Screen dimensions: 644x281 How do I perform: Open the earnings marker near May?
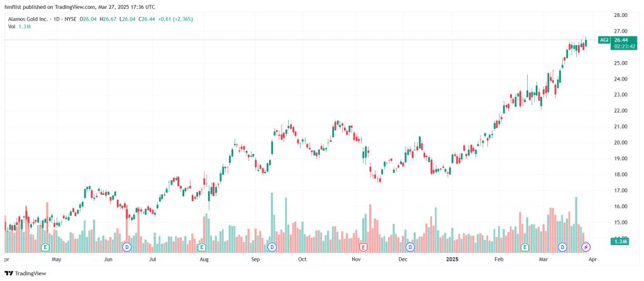[45, 246]
